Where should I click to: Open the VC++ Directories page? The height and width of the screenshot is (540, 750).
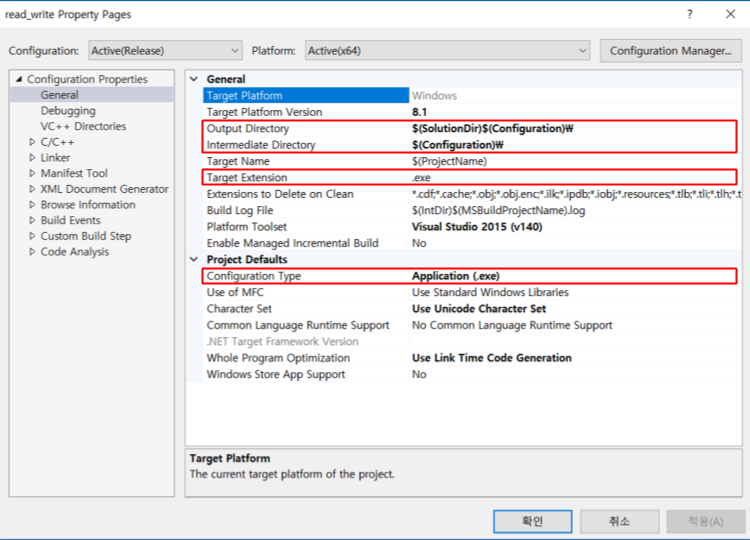(x=83, y=126)
